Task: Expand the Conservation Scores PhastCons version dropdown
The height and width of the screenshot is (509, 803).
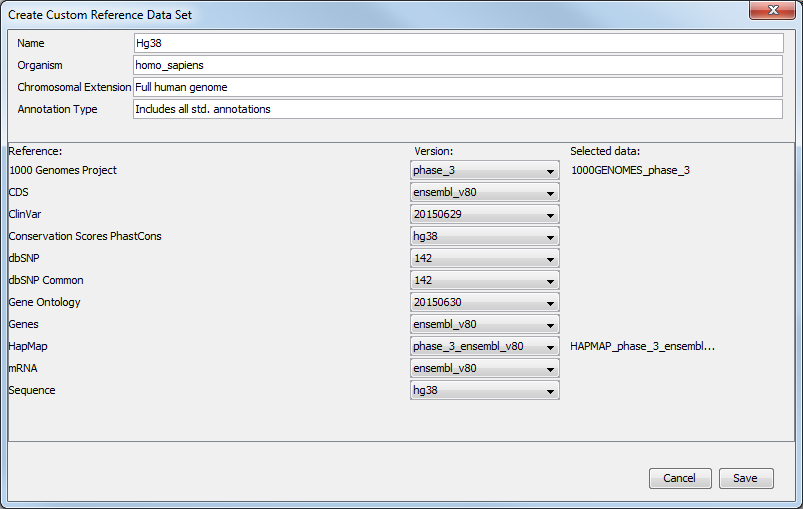Action: tap(484, 237)
